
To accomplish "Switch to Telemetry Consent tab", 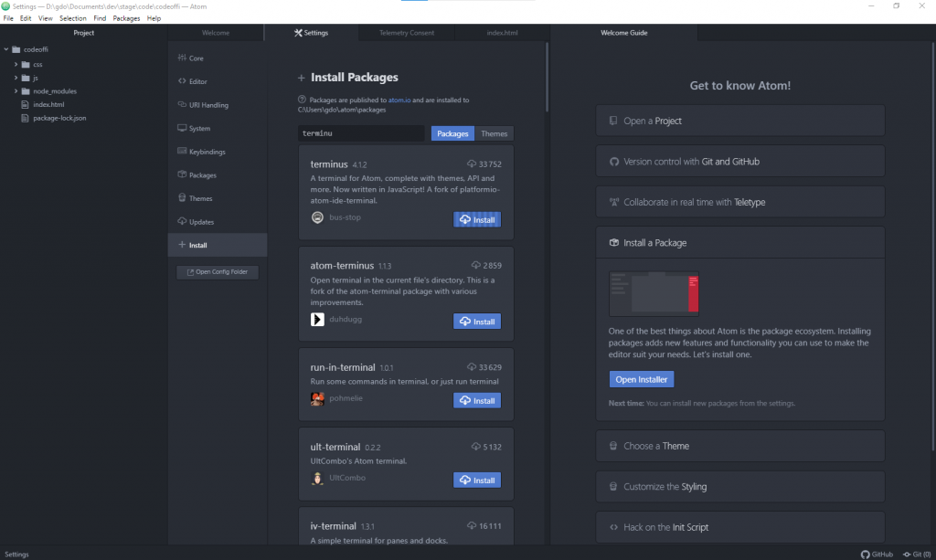I will point(407,33).
